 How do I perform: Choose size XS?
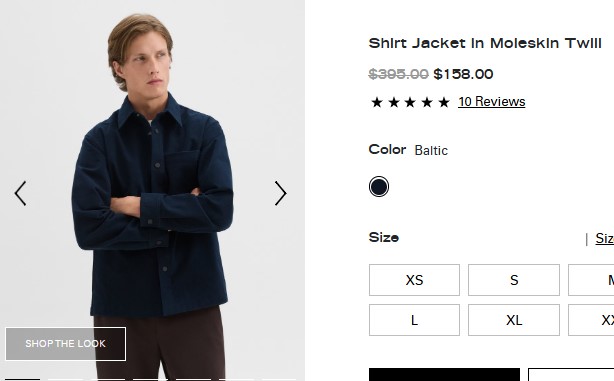pyautogui.click(x=414, y=280)
